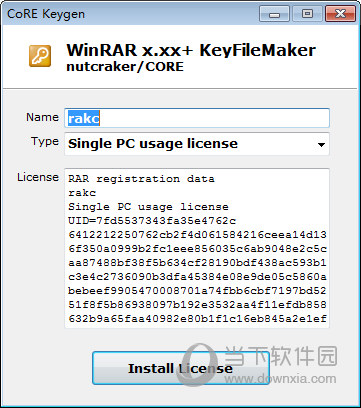Click into the Name input field
The width and height of the screenshot is (361, 408).
197,118
